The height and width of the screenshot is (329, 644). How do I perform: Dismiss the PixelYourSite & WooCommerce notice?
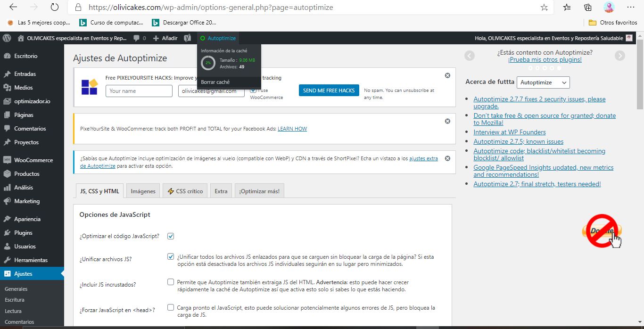coord(447,121)
